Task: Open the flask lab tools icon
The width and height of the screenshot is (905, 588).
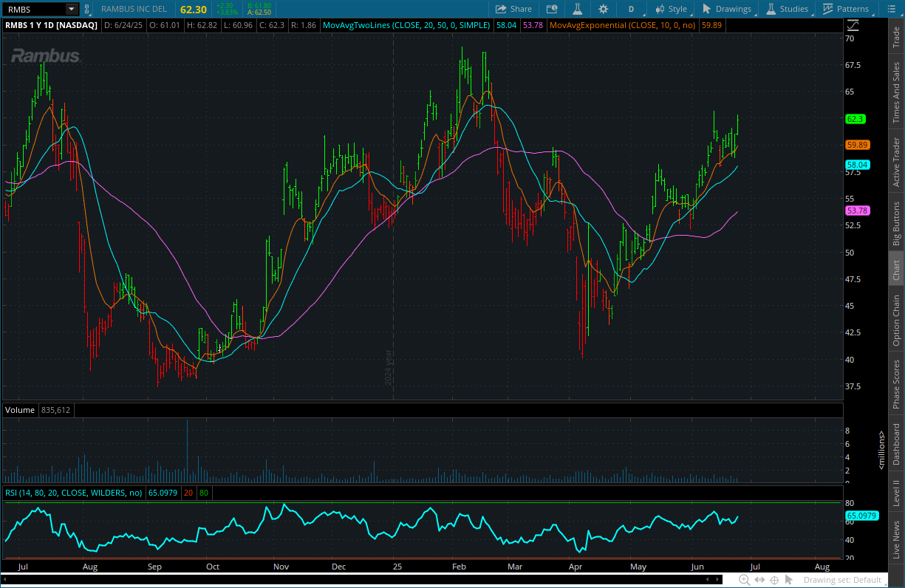Action: [x=578, y=9]
